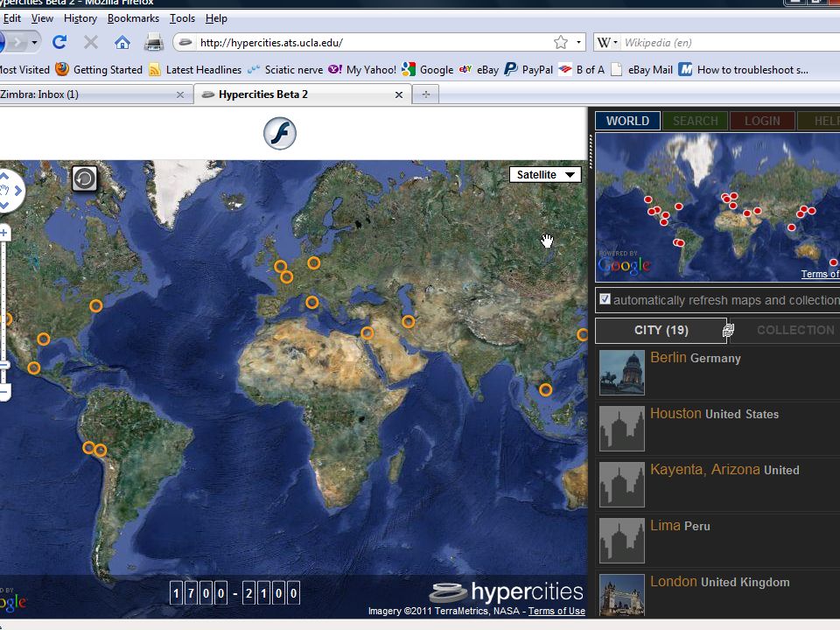Open the Tools menu
Viewport: 840px width, 630px height.
tap(182, 18)
